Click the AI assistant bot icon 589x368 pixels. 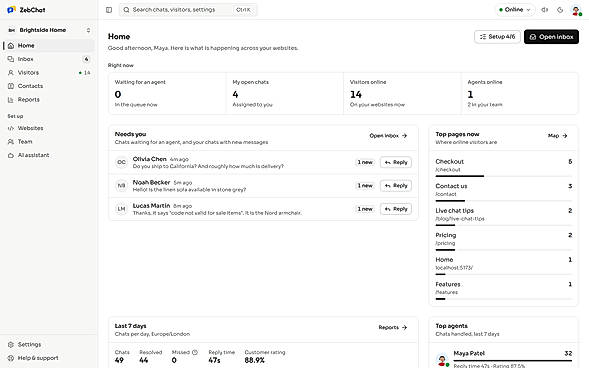[x=11, y=155]
